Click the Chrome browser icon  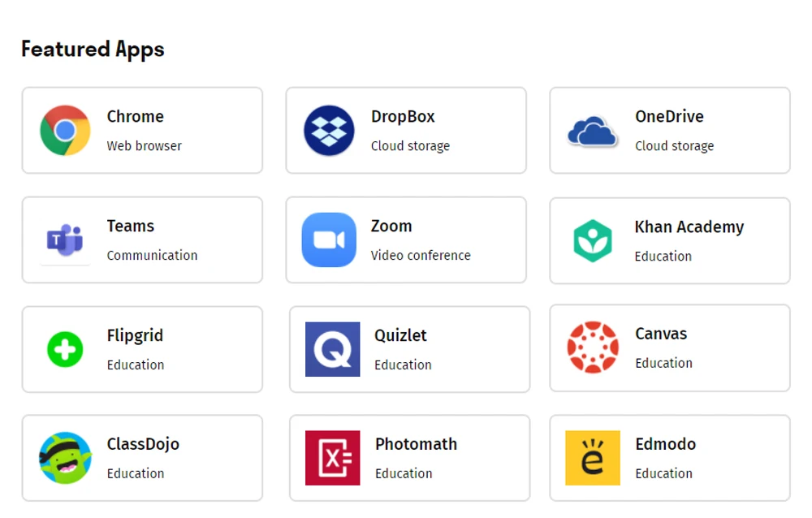(x=65, y=130)
